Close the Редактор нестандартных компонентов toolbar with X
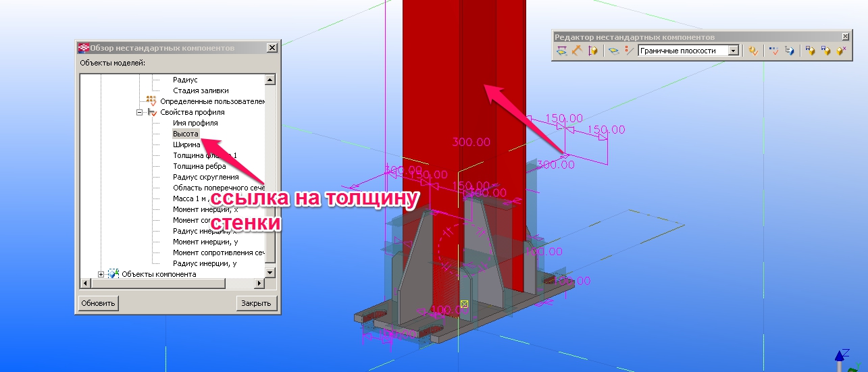868x372 pixels. (x=845, y=36)
